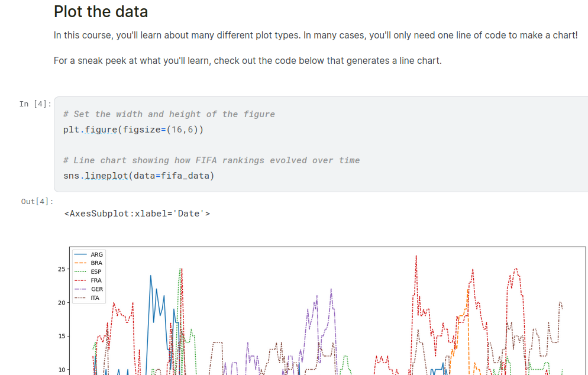This screenshot has width=588, height=375.
Task: Click the In [4] cell prompt
Action: coord(35,104)
